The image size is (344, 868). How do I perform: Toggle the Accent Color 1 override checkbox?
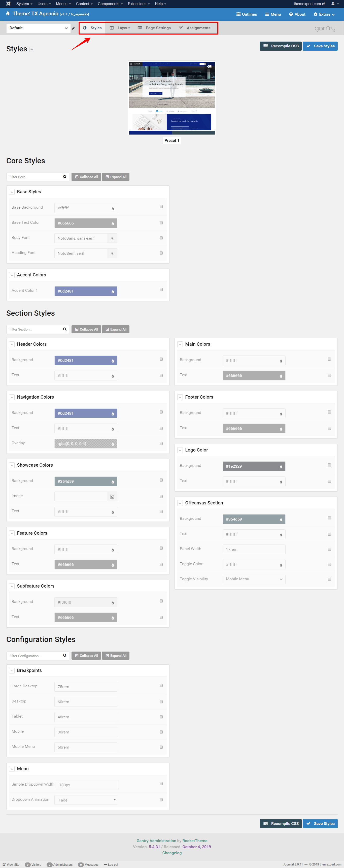click(x=161, y=290)
